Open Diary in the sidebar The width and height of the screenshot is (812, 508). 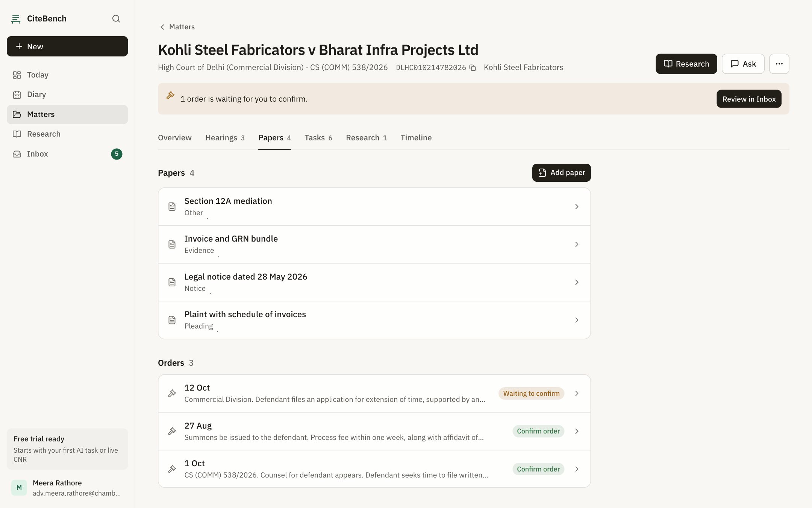click(x=67, y=94)
